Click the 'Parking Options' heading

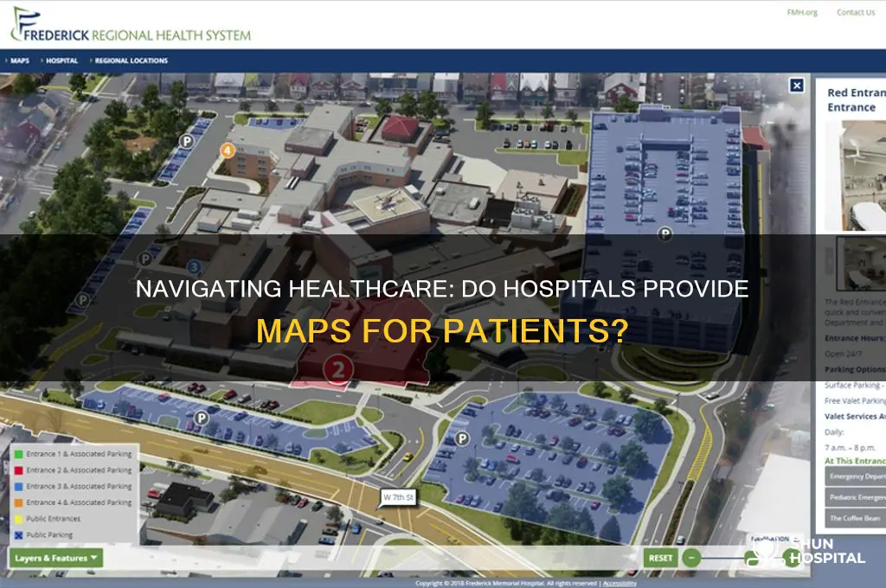click(855, 369)
